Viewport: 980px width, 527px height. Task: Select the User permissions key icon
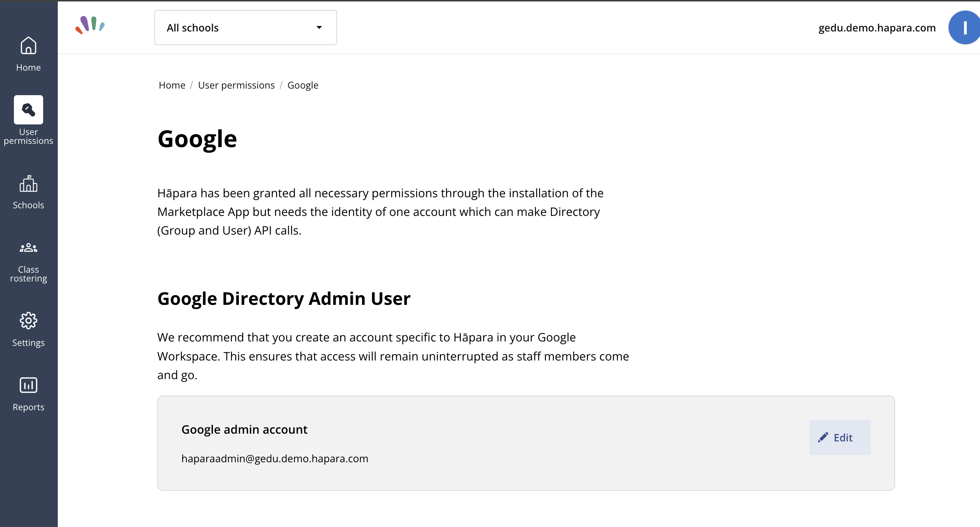tap(29, 110)
